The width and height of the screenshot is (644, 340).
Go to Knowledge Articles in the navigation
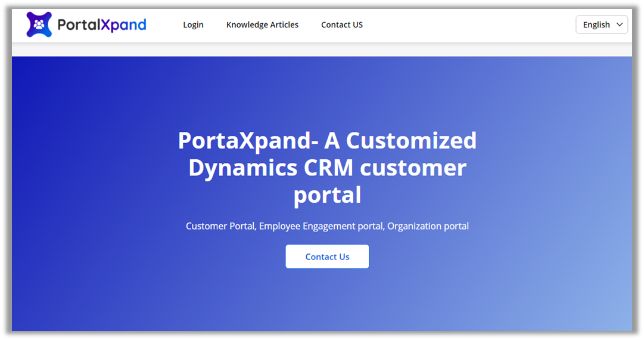click(262, 24)
